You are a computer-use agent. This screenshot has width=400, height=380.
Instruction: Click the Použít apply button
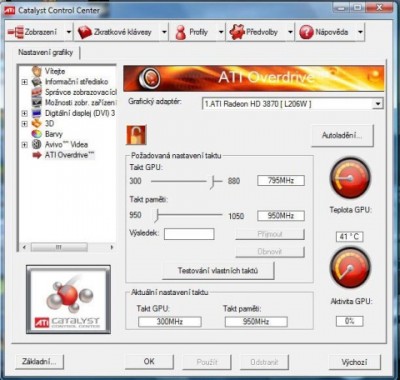[207, 362]
